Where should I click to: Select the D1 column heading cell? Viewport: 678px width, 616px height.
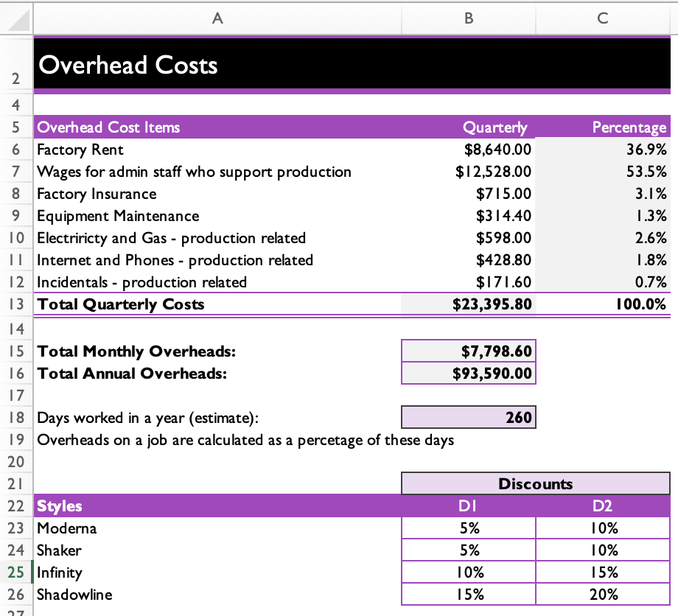[469, 505]
